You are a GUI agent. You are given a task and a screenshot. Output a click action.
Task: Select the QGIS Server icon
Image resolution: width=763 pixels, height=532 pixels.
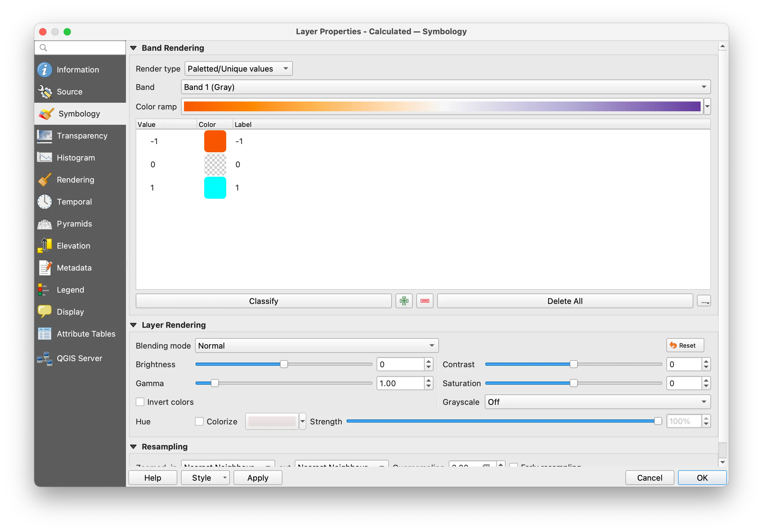click(45, 358)
